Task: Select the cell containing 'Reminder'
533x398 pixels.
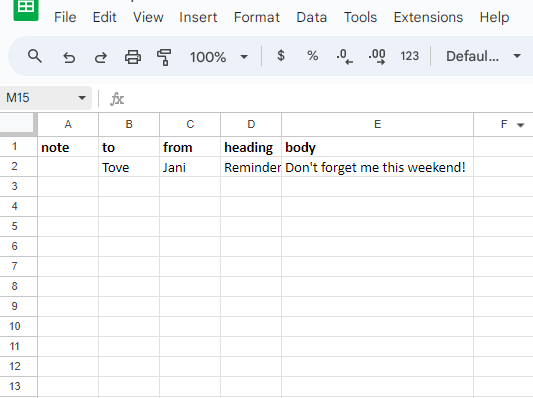Action: coord(251,167)
